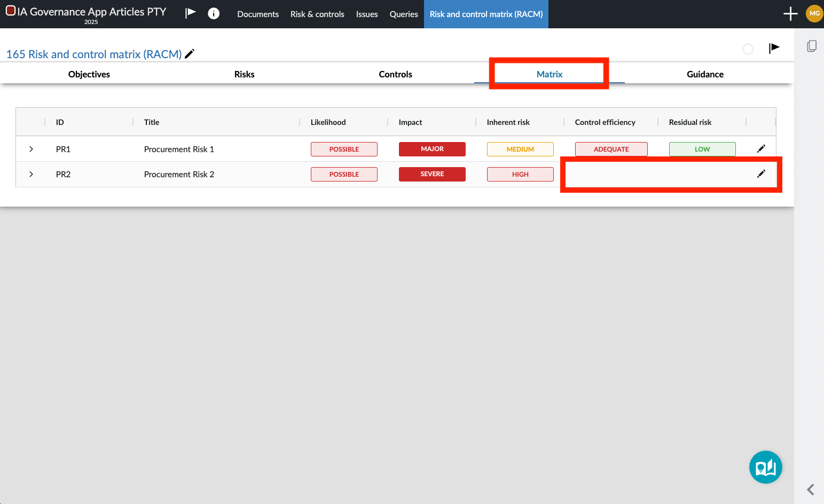824x504 pixels.
Task: Open the Queries menu
Action: (404, 14)
